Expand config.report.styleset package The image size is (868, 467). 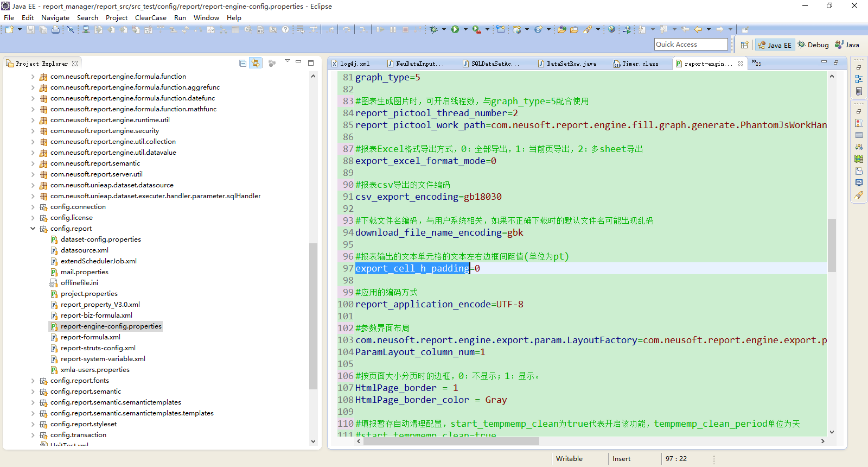pos(33,424)
